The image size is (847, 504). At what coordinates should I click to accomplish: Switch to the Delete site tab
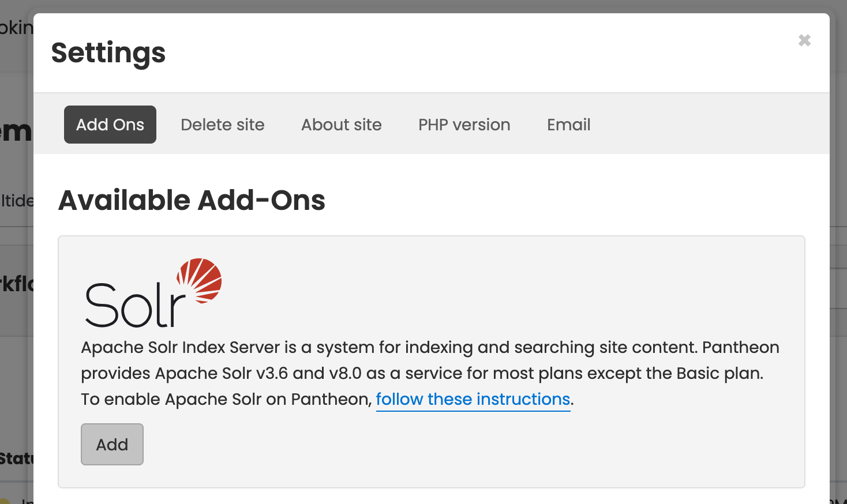(x=222, y=125)
